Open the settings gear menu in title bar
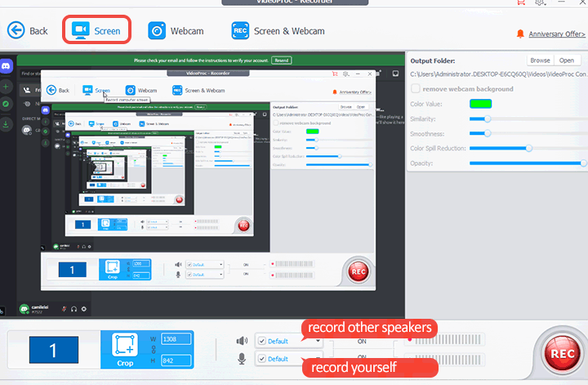This screenshot has height=385, width=588. point(540,2)
